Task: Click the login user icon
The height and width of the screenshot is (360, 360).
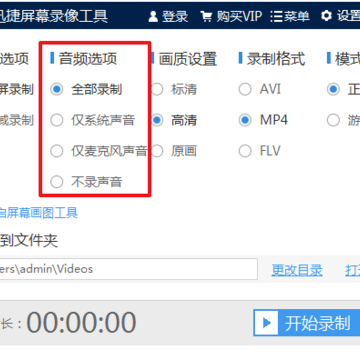Action: coord(153,16)
